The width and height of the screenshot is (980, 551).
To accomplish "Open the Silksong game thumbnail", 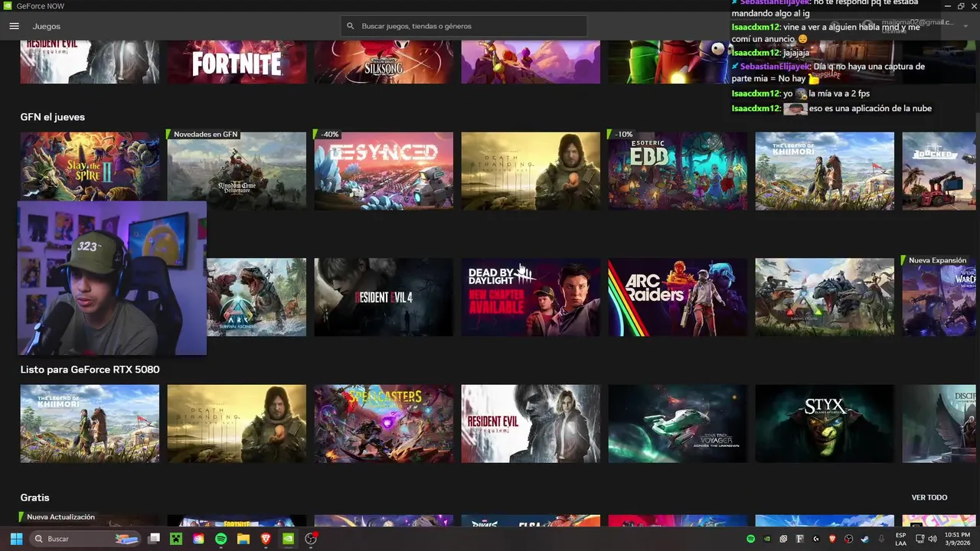I will coord(384,62).
